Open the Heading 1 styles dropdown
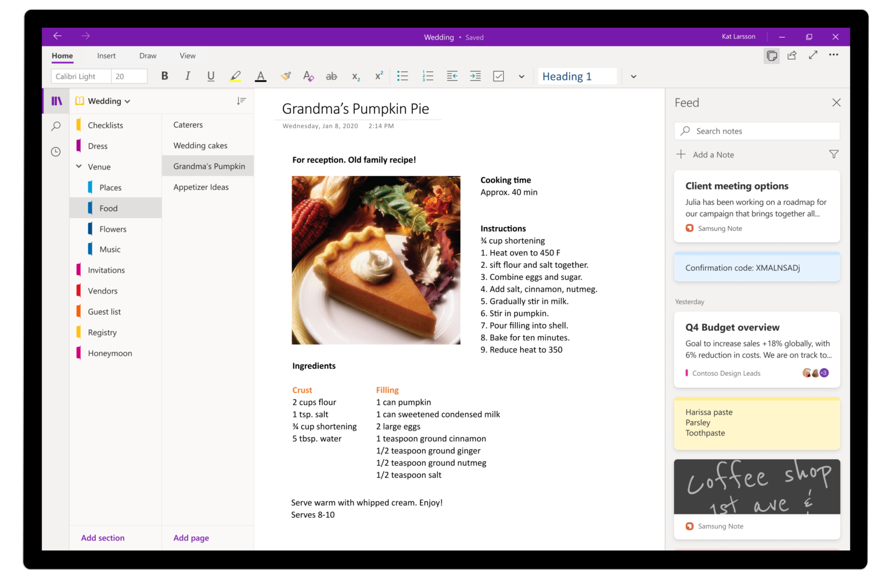Screen dimensions: 892x588 [x=632, y=76]
